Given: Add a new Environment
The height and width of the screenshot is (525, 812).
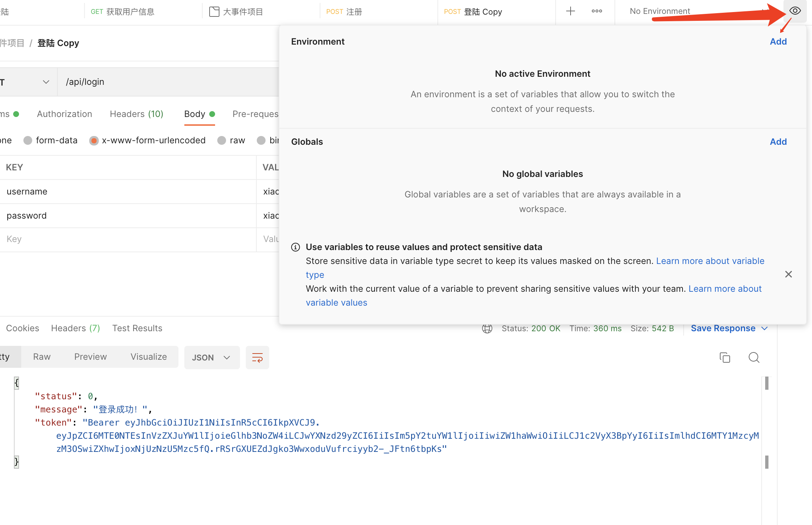Looking at the screenshot, I should pyautogui.click(x=778, y=41).
